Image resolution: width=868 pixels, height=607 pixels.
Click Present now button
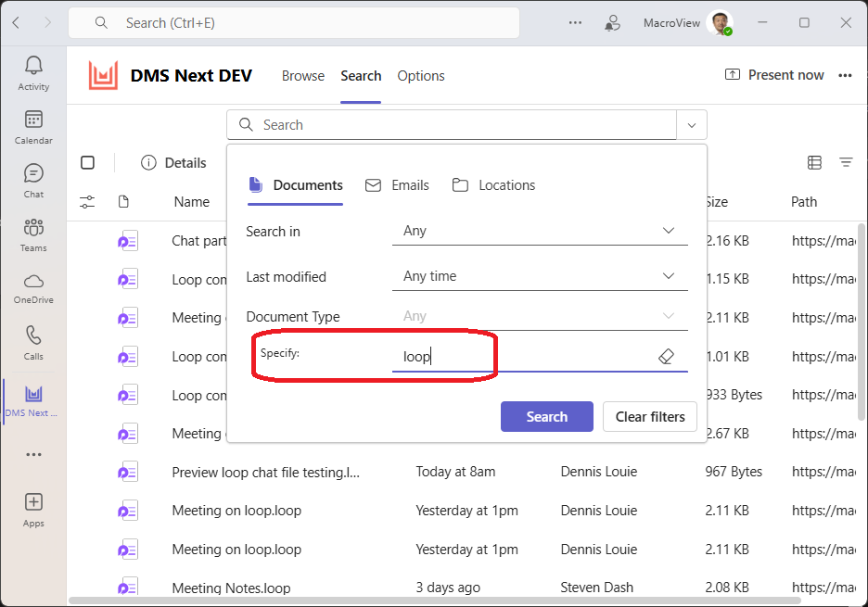pos(774,75)
